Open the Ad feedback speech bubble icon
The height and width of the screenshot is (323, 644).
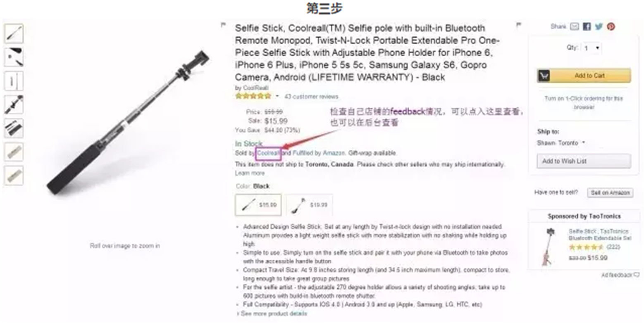637,275
